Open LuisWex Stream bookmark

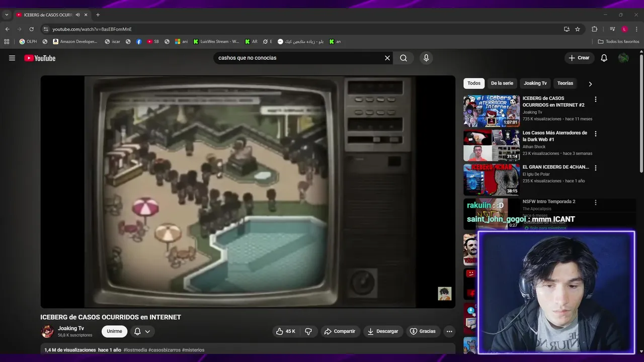point(216,42)
